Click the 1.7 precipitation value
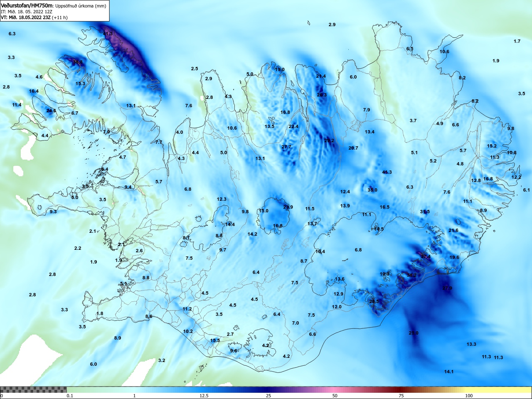 click(517, 41)
